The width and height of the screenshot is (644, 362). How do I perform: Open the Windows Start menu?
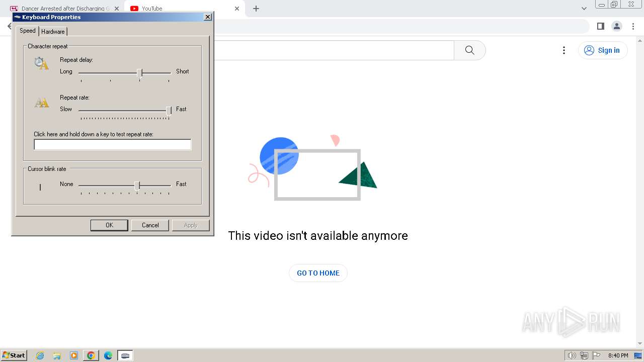(14, 355)
